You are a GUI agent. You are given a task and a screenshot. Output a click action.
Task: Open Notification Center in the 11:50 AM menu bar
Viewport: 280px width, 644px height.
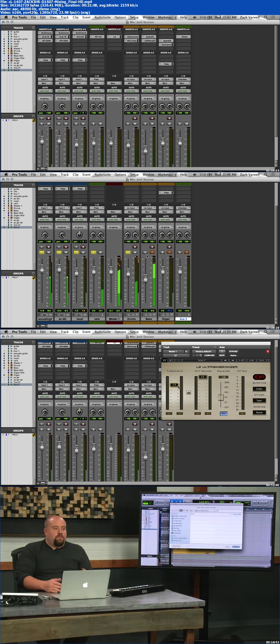point(273,332)
